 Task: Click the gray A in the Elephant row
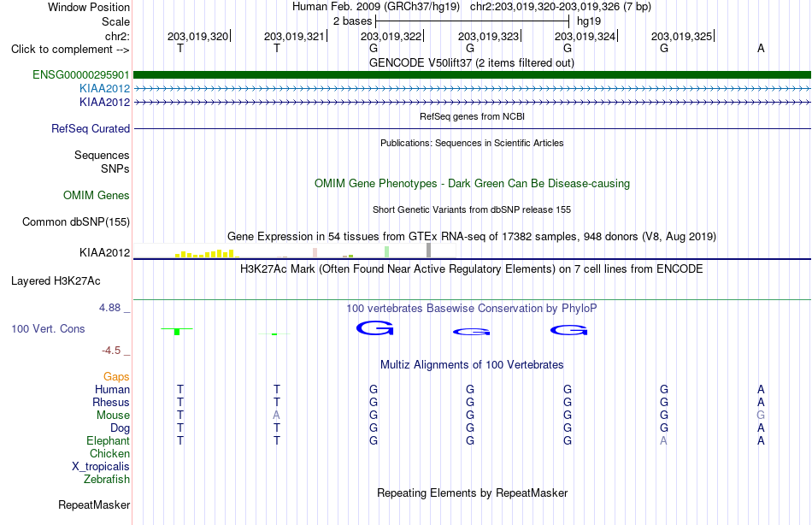click(x=663, y=440)
